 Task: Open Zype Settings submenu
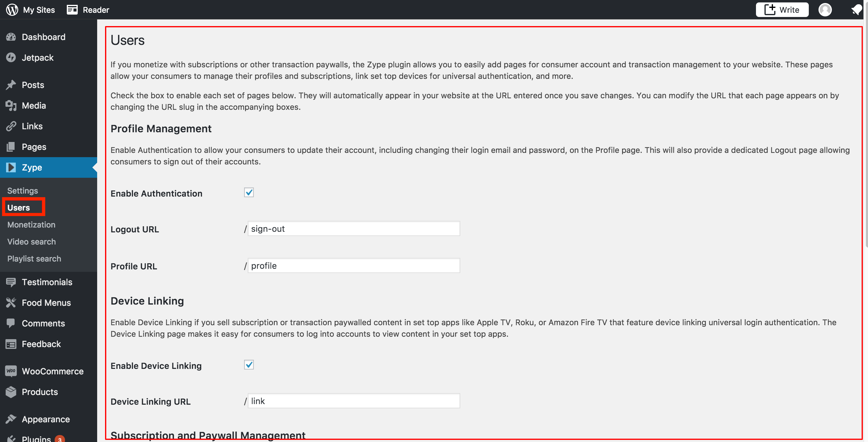point(22,191)
